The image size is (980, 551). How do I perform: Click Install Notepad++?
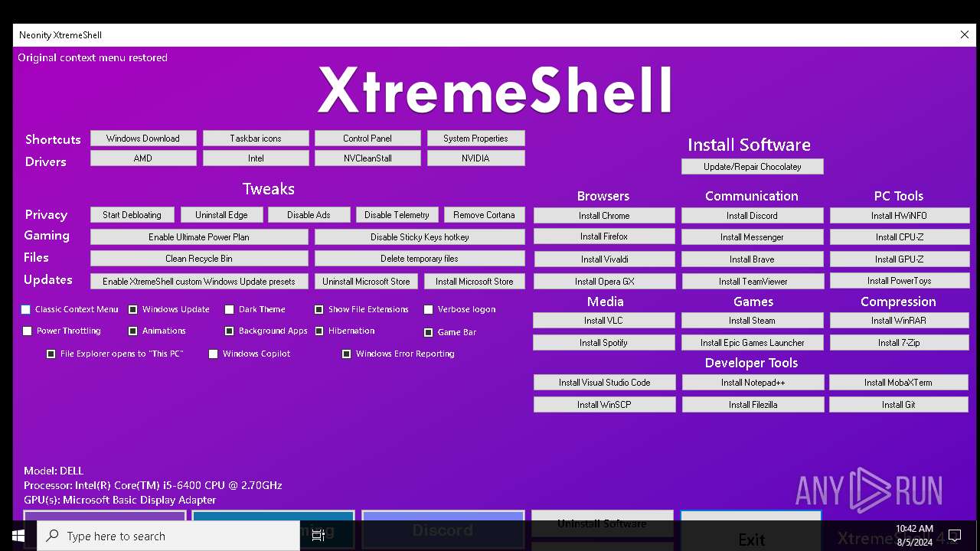(x=753, y=383)
